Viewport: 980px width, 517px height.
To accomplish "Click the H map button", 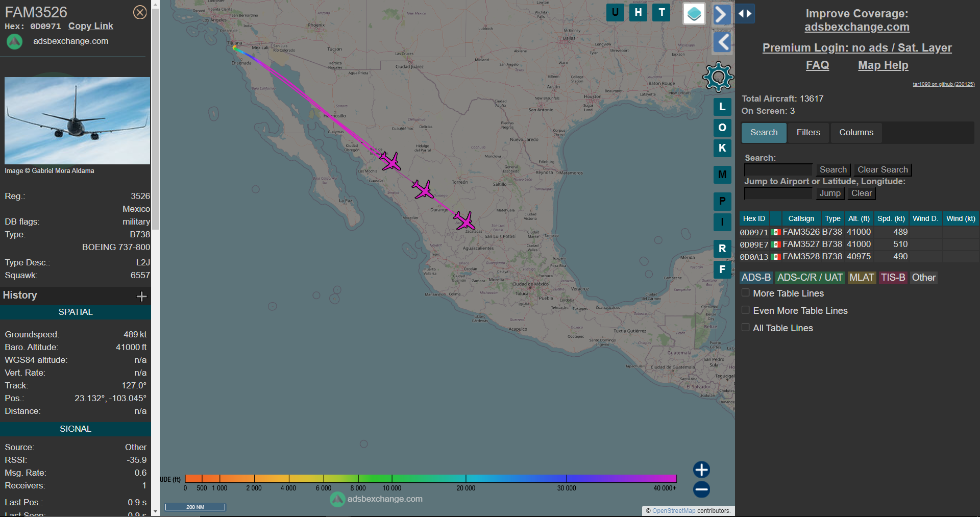I will (x=638, y=12).
